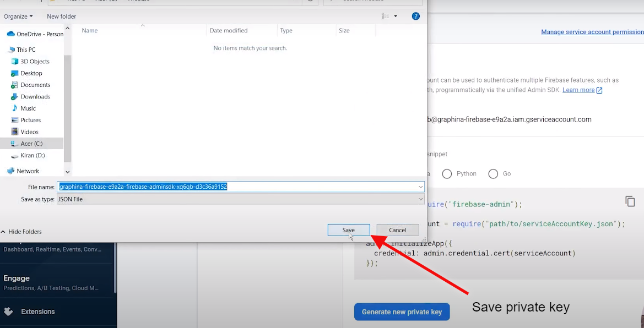Follow the Learn more link
Screen dimensions: 644x328
pyautogui.click(x=582, y=90)
